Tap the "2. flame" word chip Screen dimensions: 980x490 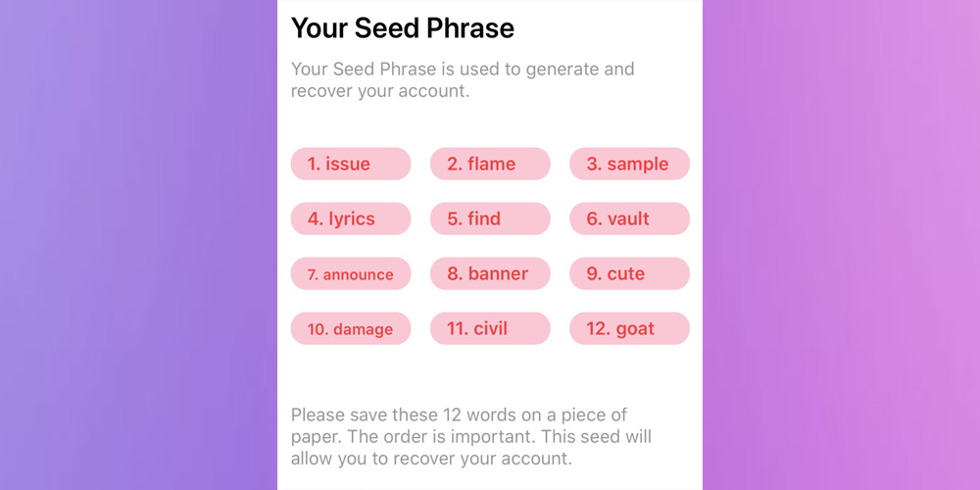[489, 164]
